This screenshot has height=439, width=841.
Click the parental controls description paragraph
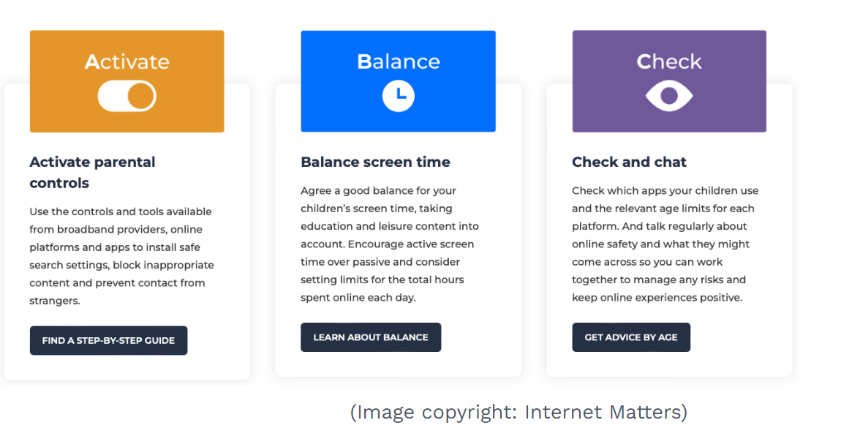pyautogui.click(x=122, y=256)
